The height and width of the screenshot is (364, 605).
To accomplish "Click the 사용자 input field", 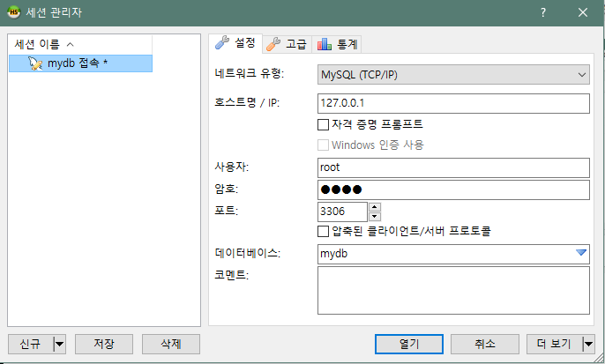I will click(x=453, y=167).
